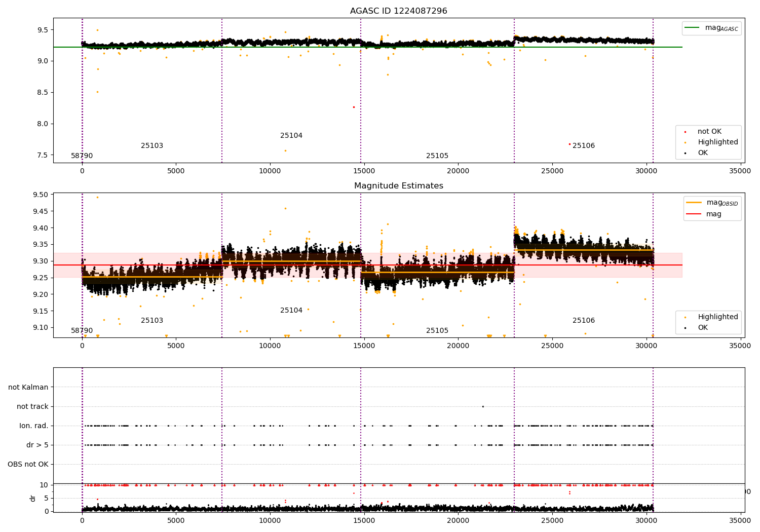Click the green mag AGASC legend line sample
The width and height of the screenshot is (760, 532).
pos(692,28)
